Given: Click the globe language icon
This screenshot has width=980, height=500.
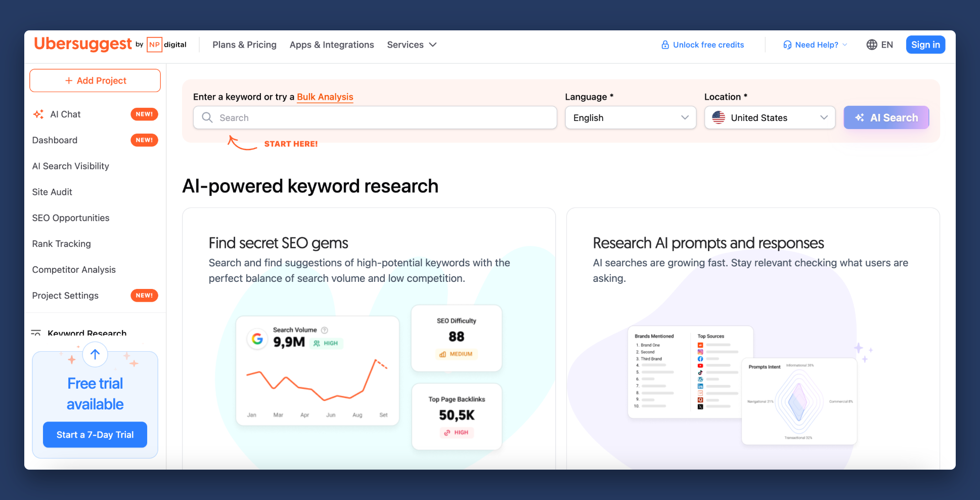Looking at the screenshot, I should (x=872, y=45).
